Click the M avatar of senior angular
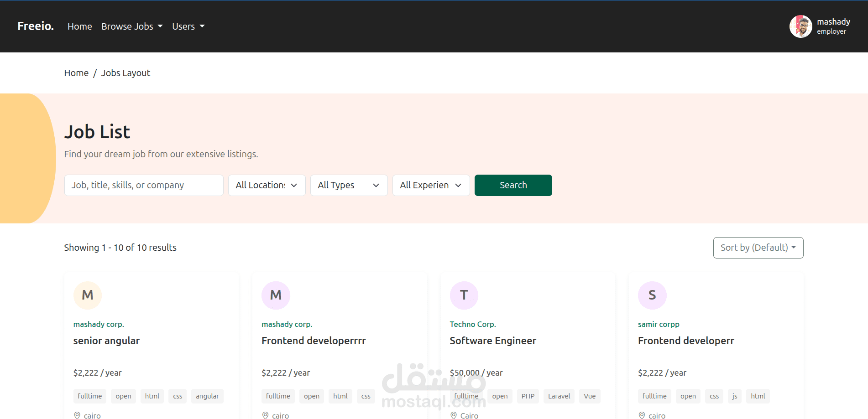 tap(88, 295)
